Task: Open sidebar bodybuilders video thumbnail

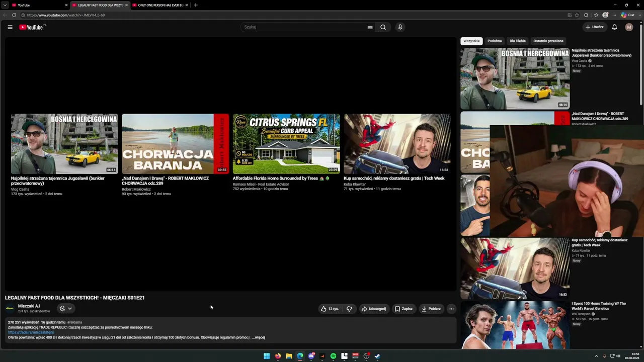Action: tap(515, 325)
